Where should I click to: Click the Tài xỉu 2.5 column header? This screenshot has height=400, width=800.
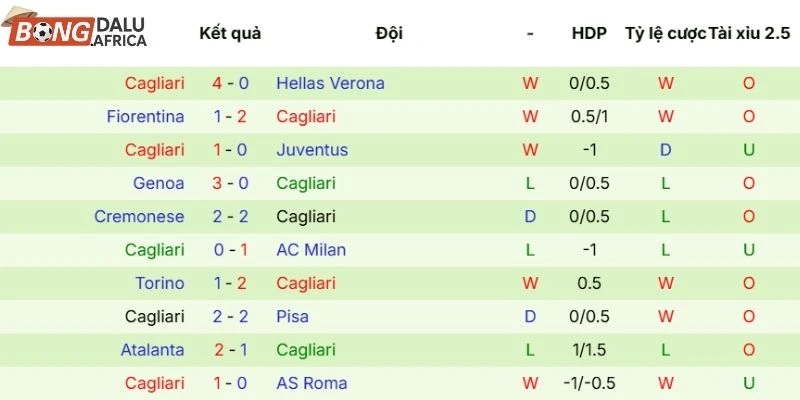[x=749, y=33]
